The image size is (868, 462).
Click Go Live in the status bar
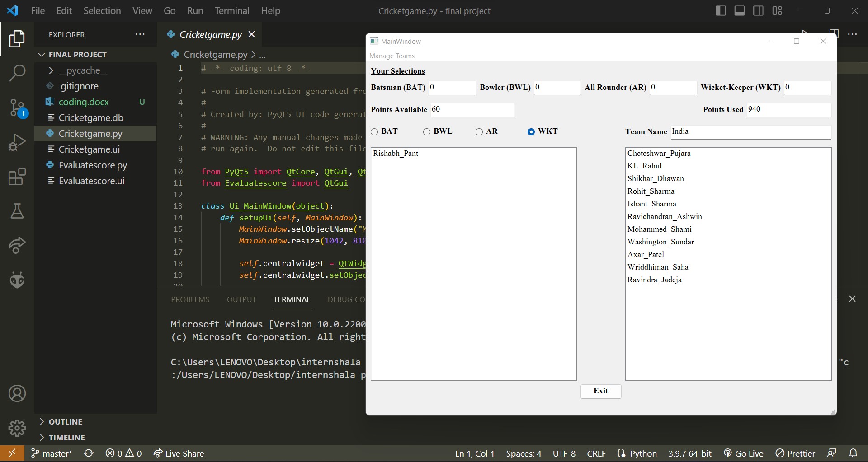pyautogui.click(x=743, y=453)
